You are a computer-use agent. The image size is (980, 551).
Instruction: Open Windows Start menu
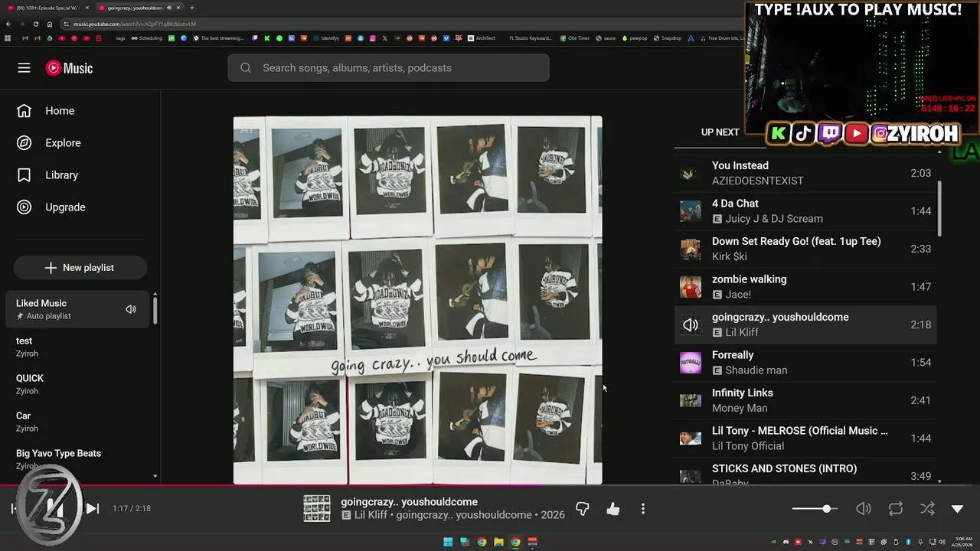(x=448, y=542)
